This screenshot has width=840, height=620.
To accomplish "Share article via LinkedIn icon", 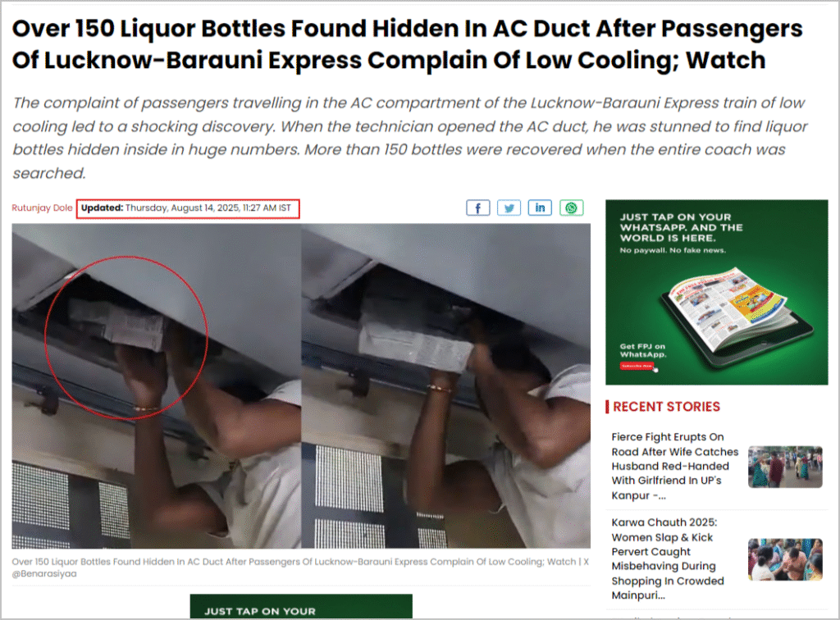I will (x=540, y=207).
